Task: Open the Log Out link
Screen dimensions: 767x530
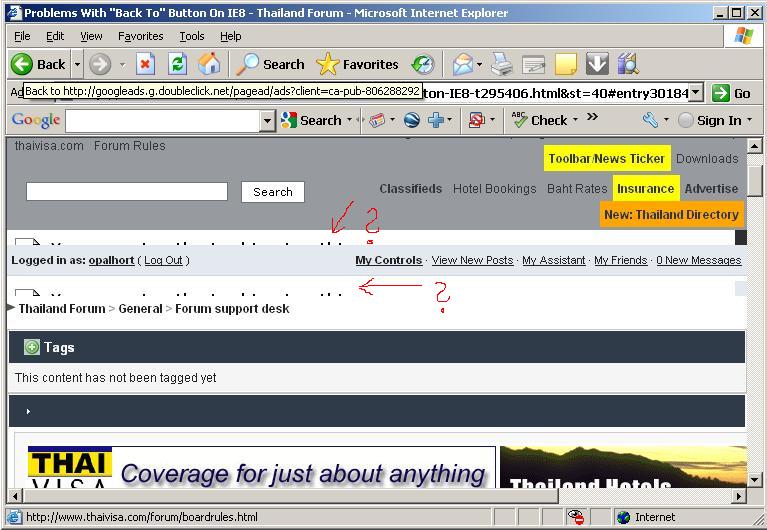Action: (x=163, y=260)
